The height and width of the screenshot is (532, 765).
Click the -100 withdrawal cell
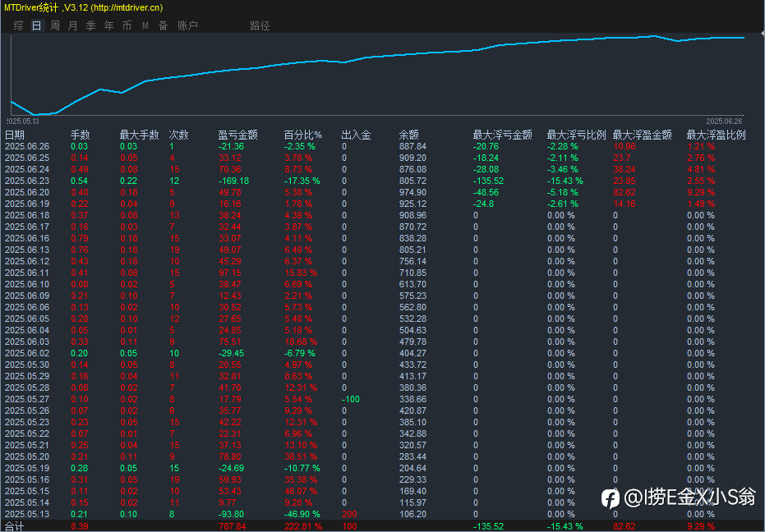tap(351, 399)
